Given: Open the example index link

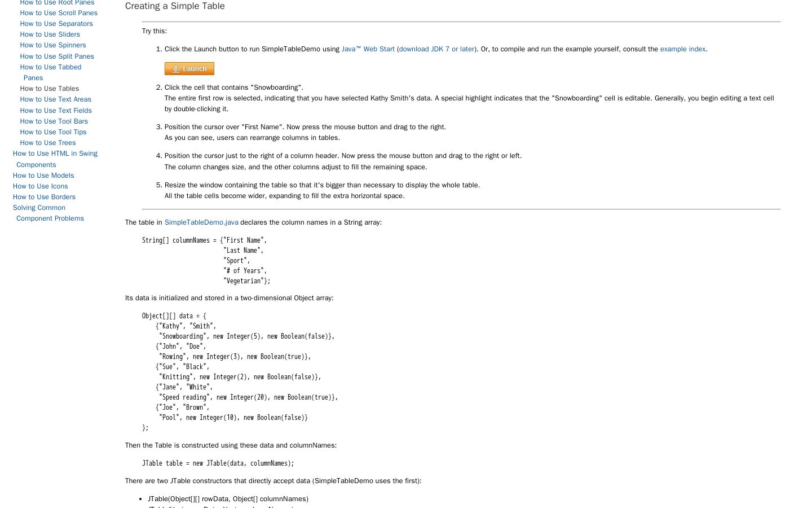Looking at the screenshot, I should point(683,49).
